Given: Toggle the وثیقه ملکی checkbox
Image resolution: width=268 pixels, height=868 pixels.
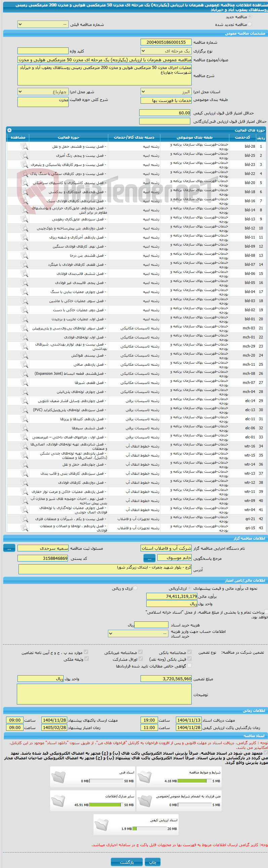Looking at the screenshot, I should [x=86, y=659].
